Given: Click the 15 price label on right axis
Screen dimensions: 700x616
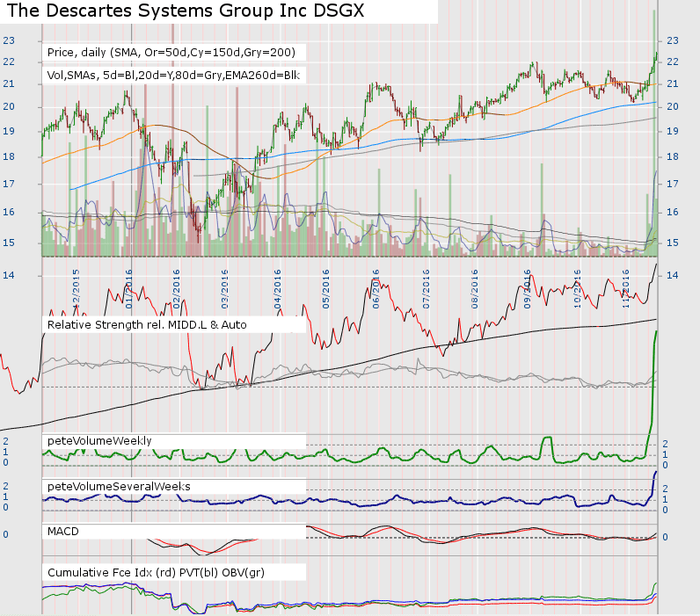Looking at the screenshot, I should click(673, 243).
